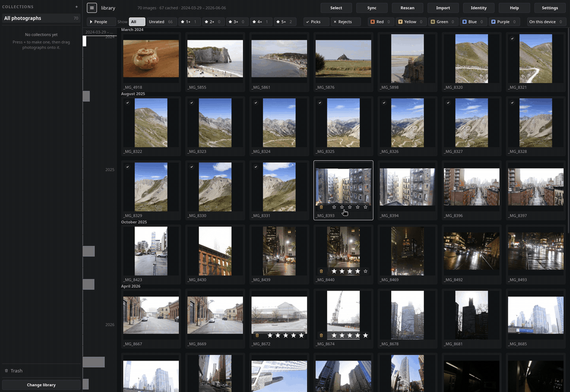The width and height of the screenshot is (570, 392).
Task: Click the pick checkmark on _MG_8321
Action: pyautogui.click(x=512, y=39)
